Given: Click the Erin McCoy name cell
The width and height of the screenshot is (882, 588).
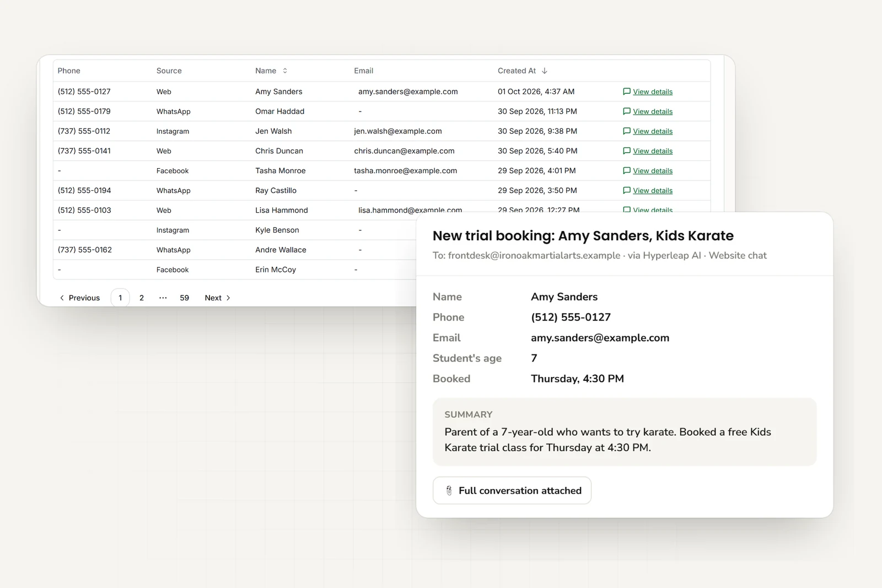Looking at the screenshot, I should [276, 269].
